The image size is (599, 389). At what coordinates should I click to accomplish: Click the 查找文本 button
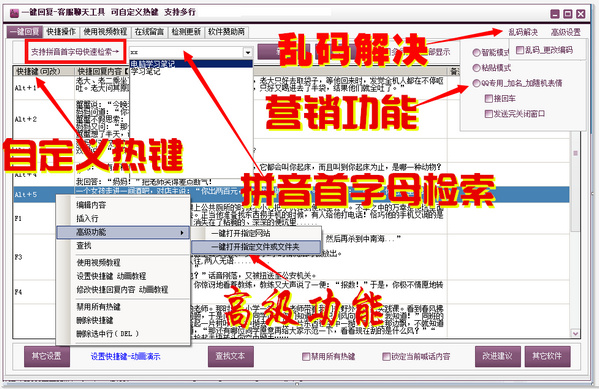pos(230,356)
